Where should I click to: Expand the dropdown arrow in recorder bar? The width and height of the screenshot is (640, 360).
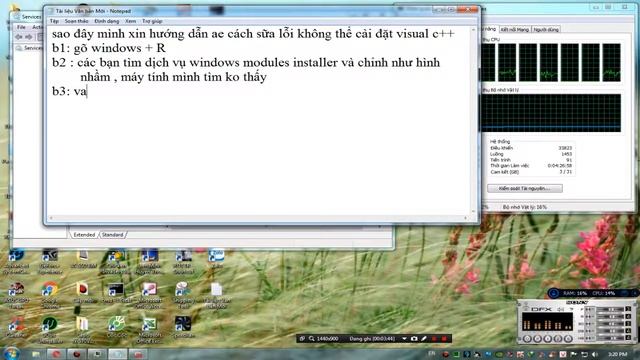[x=404, y=338]
